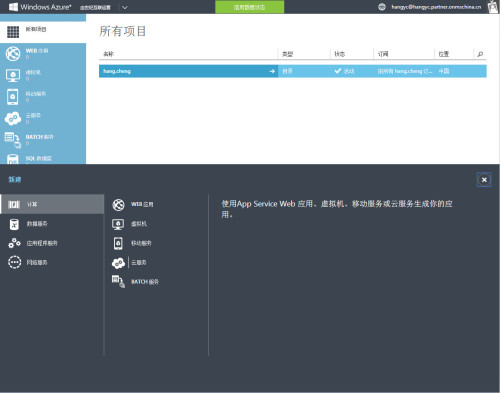Screen dimensions: 500x393
Task: Expand the top bar chevron dropdown
Action: pos(125,7)
